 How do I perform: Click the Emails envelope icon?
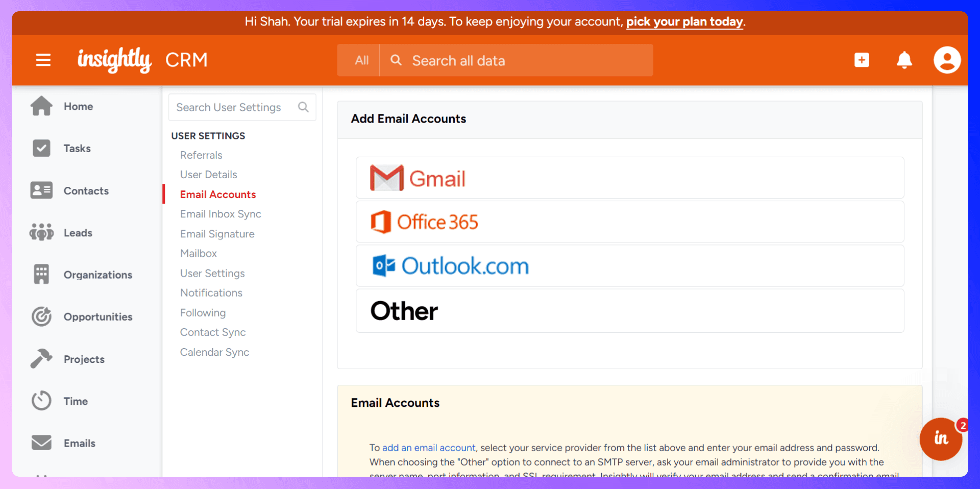point(41,443)
